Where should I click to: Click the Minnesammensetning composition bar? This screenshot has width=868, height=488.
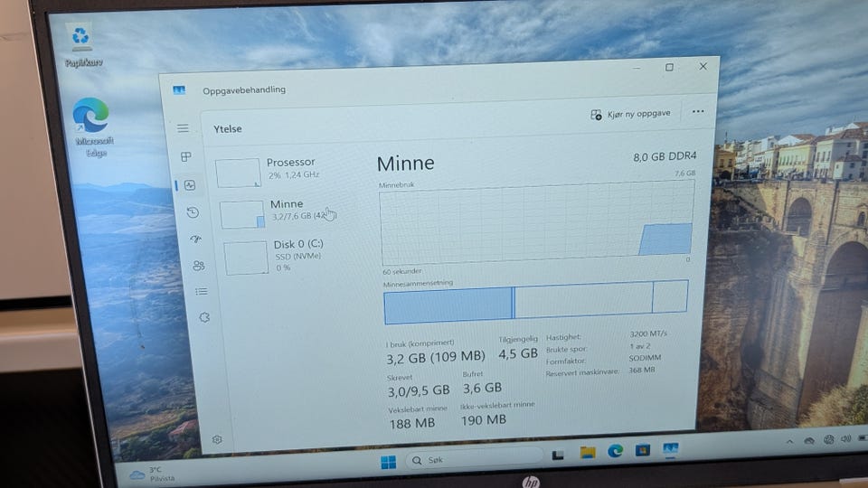tap(536, 302)
